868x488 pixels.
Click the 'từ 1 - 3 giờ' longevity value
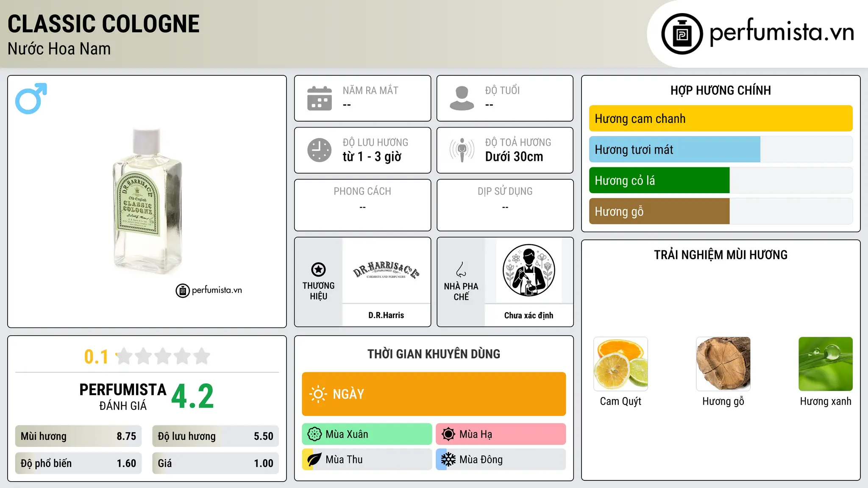click(372, 157)
